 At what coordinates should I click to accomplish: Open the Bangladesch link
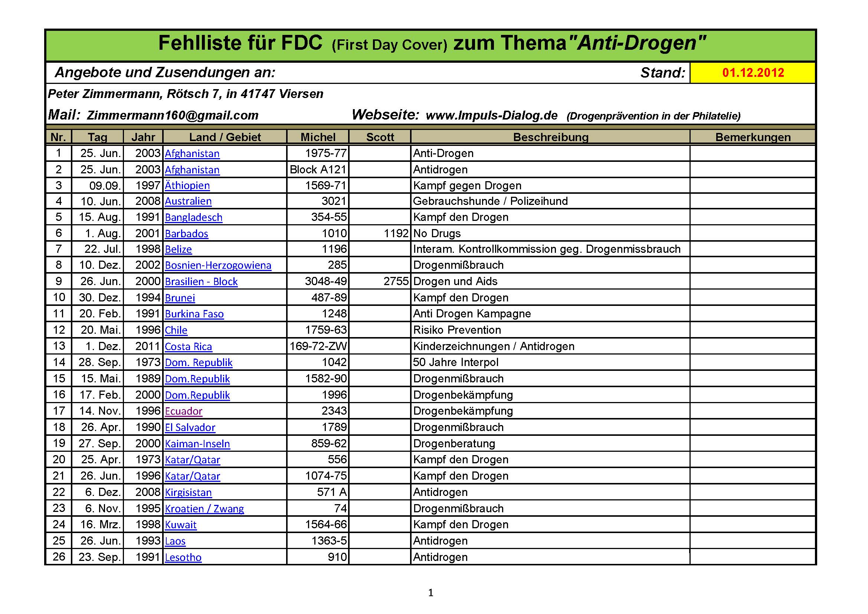(194, 218)
